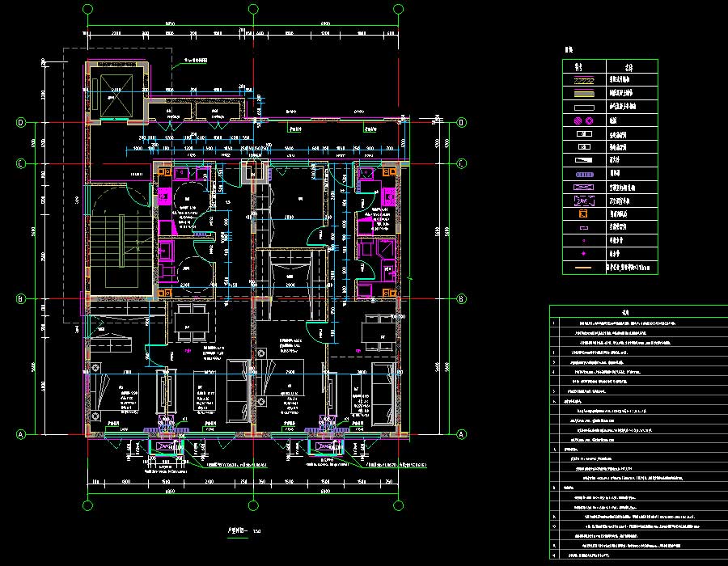Select the blue ribbed radiator symbol in legend

584,173
